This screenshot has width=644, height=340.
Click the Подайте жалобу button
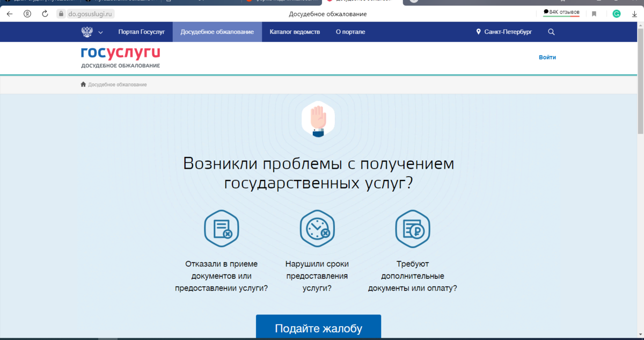point(318,327)
